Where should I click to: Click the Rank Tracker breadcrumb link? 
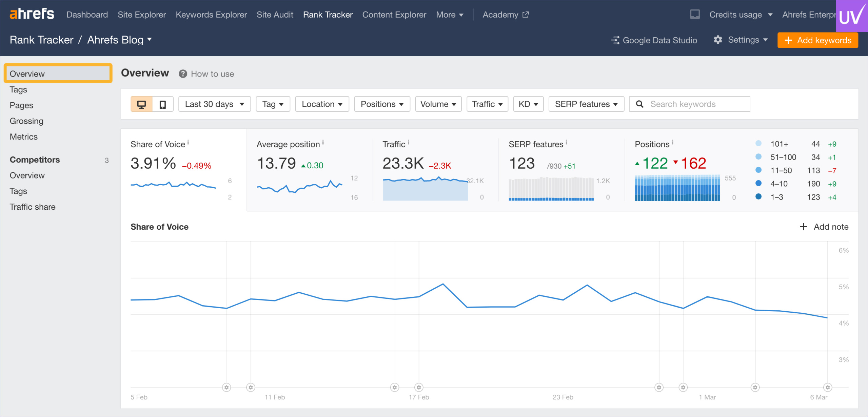[x=41, y=40]
